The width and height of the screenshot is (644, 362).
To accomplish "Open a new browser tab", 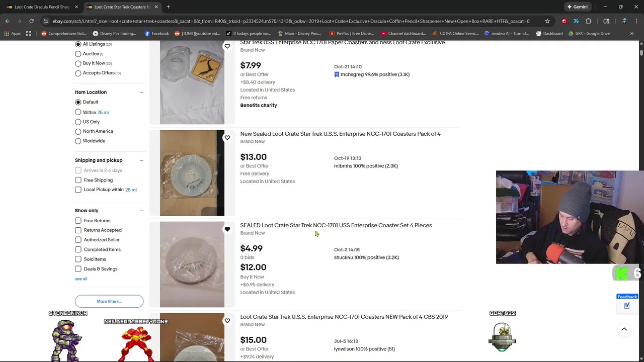I will point(168,7).
